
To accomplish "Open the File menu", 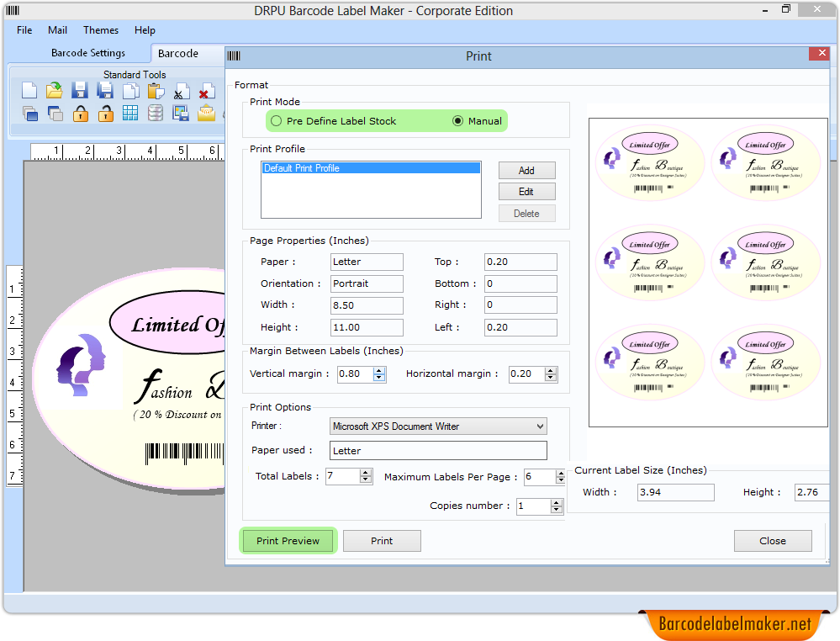I will (x=24, y=30).
